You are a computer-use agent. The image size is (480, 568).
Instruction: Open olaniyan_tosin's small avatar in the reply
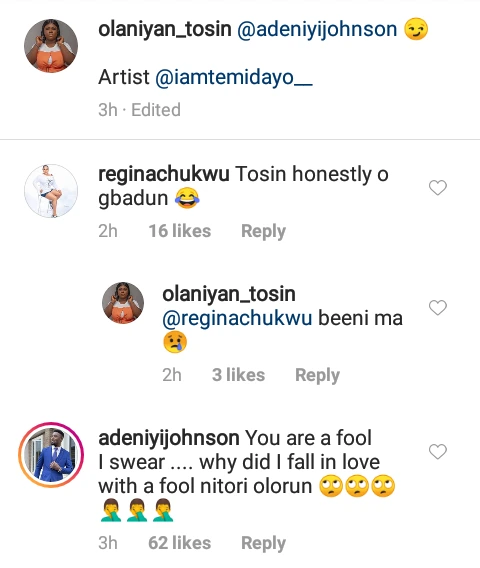123,303
